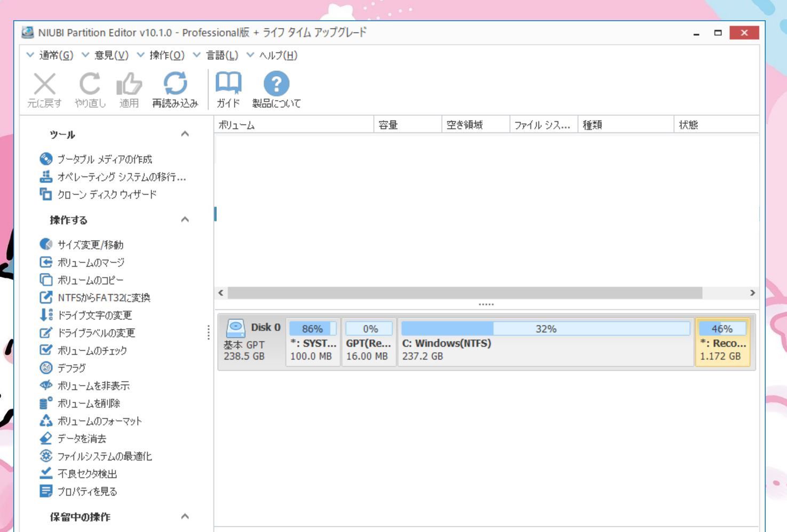This screenshot has width=787, height=532.
Task: Click the ボリュームのマージ icon
Action: click(46, 262)
